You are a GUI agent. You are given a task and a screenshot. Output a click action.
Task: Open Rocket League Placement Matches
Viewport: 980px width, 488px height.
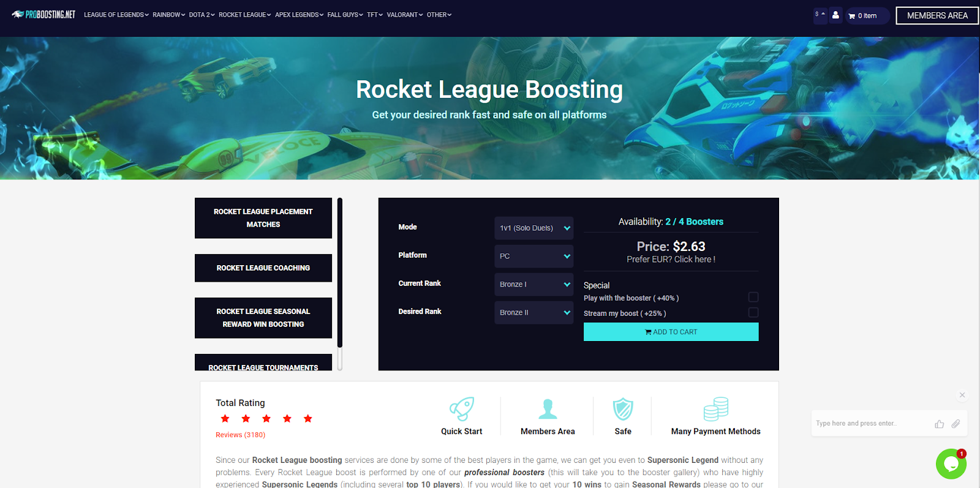(263, 218)
